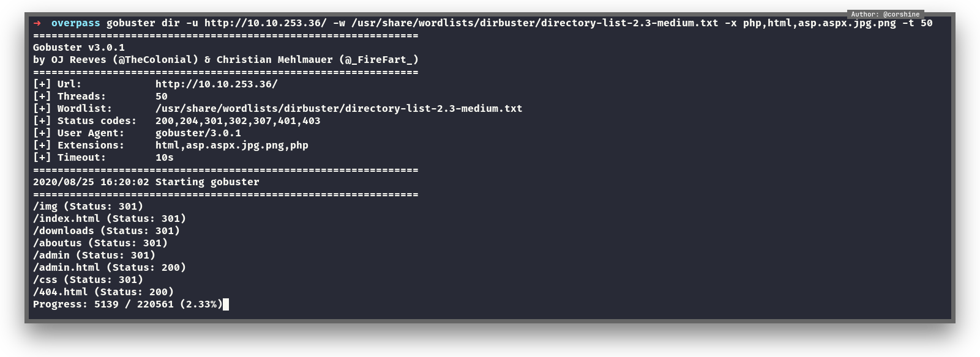980x357 pixels.
Task: Click the Starting gobuster timestamp line
Action: [x=146, y=182]
